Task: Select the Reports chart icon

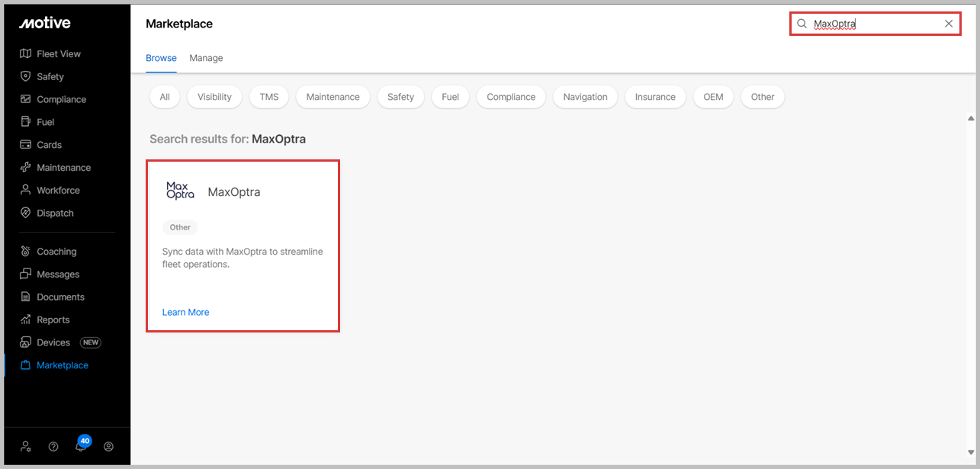Action: tap(25, 320)
